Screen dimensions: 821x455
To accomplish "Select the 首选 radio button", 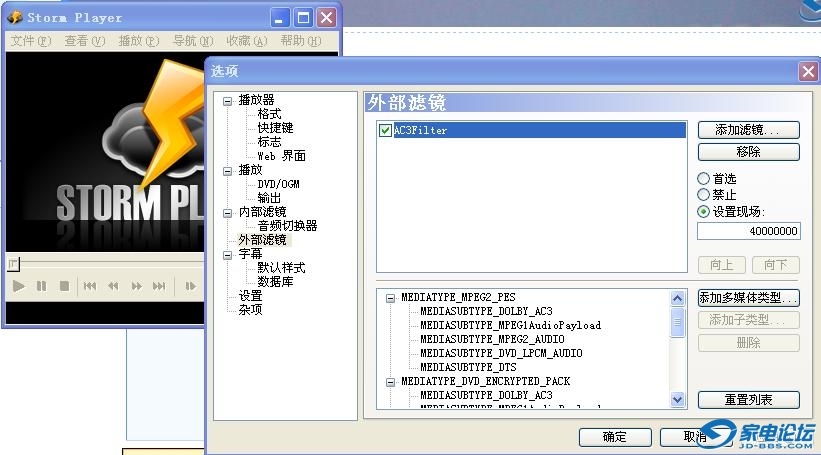I will (703, 179).
